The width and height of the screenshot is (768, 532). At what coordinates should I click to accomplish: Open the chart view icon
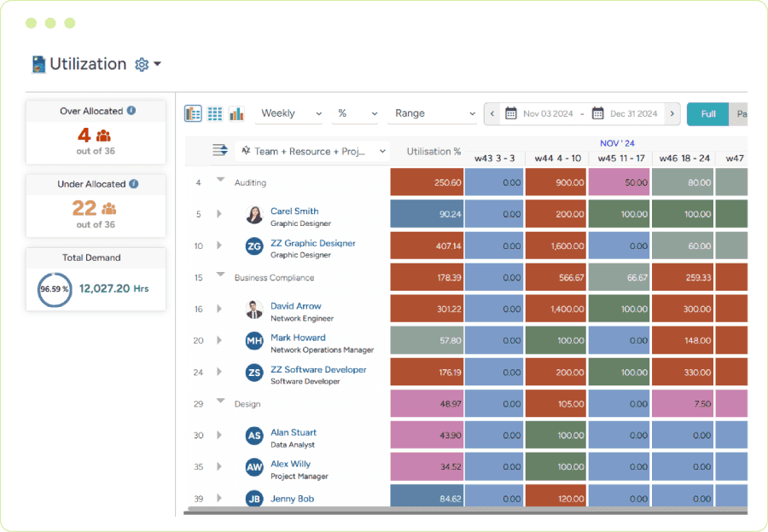[236, 113]
